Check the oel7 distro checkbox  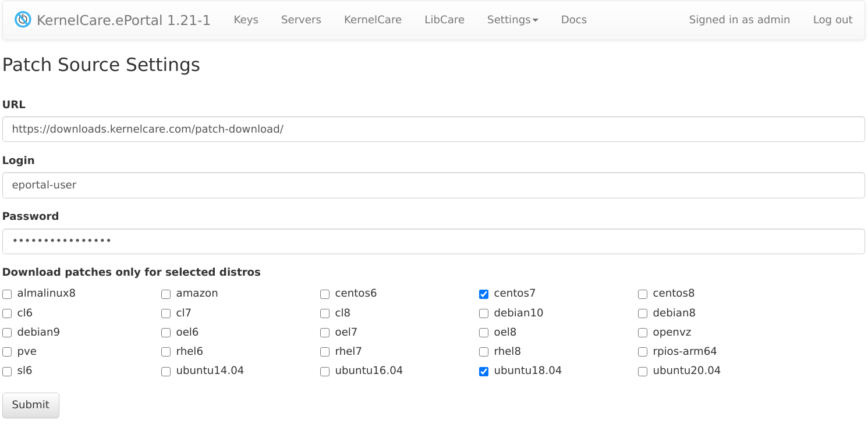325,333
